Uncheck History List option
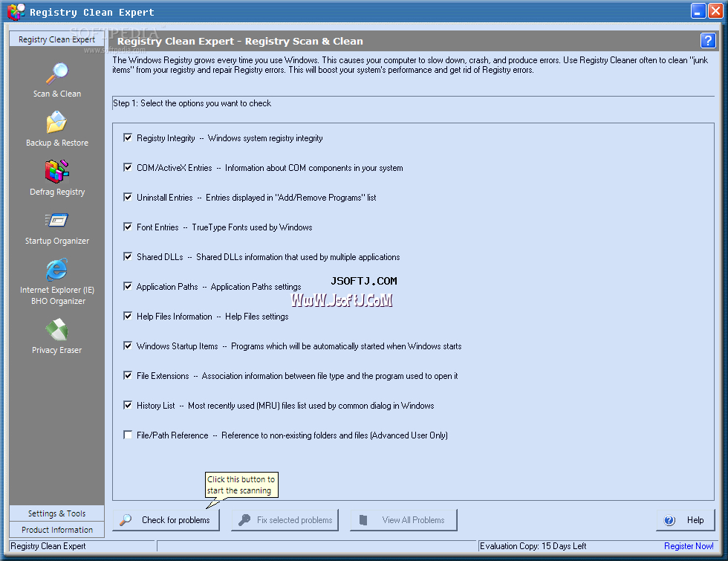This screenshot has height=561, width=728. (x=128, y=406)
